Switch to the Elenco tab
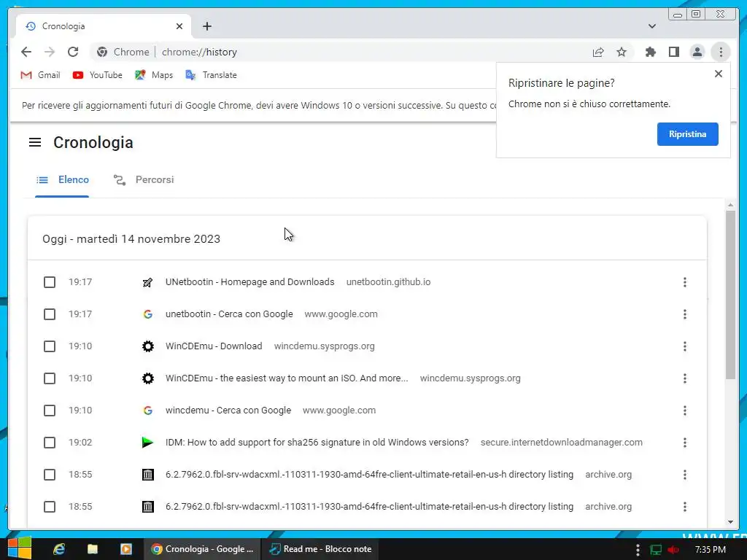Image resolution: width=747 pixels, height=560 pixels. [x=63, y=179]
